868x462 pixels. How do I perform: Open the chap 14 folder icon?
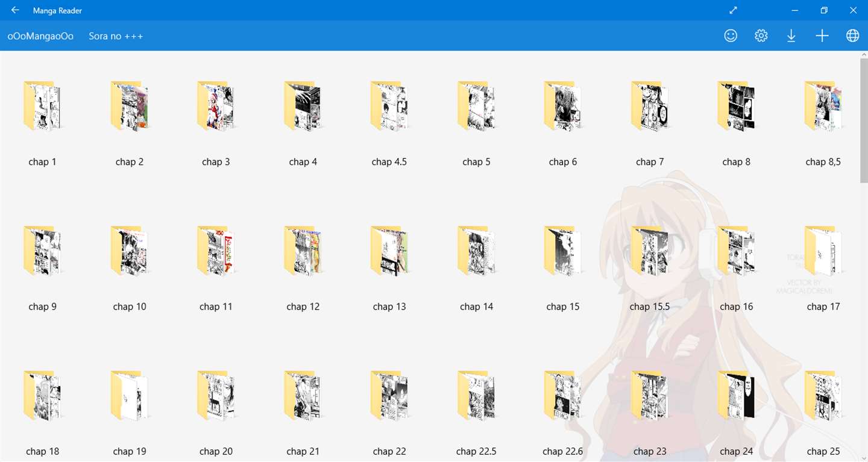click(477, 251)
